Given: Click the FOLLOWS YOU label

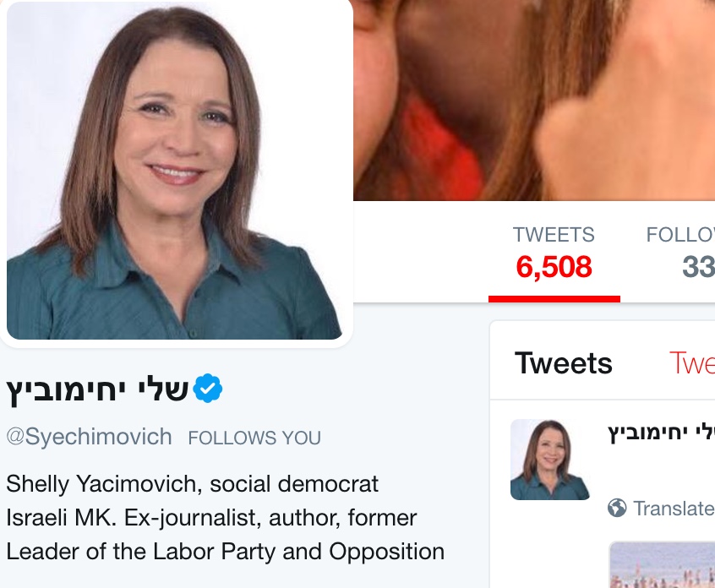Looking at the screenshot, I should 254,438.
